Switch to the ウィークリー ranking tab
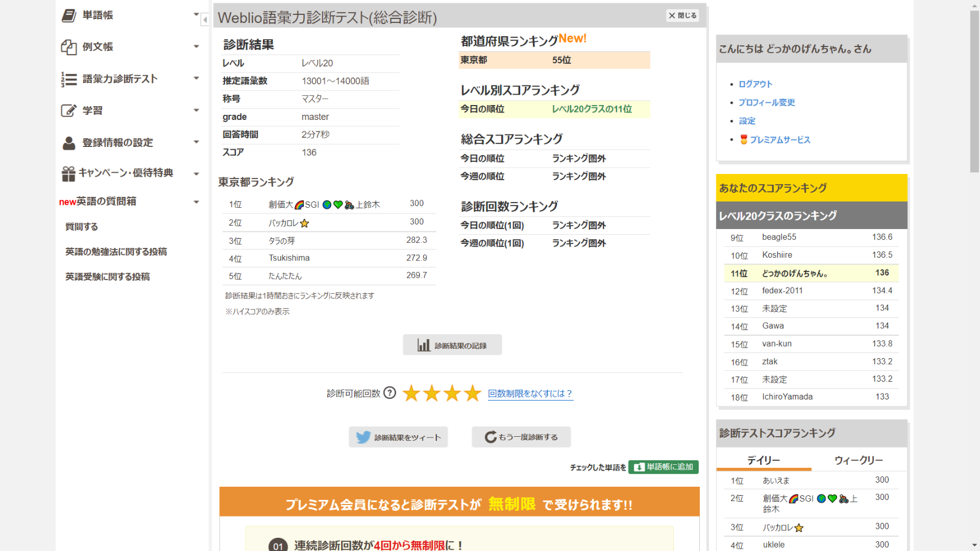 point(858,460)
